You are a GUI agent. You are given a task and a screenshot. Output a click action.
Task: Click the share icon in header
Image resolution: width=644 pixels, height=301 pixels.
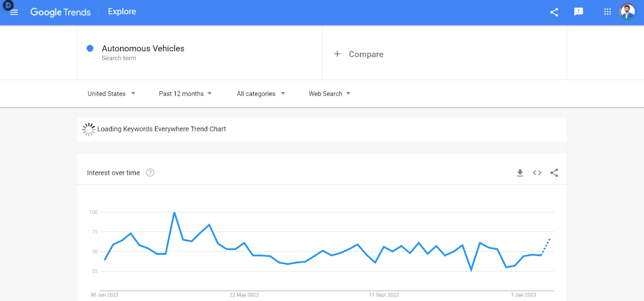554,12
